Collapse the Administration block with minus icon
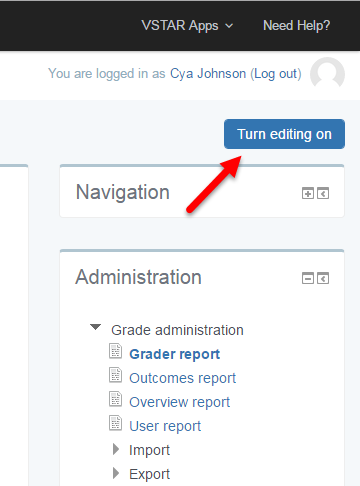 (308, 278)
